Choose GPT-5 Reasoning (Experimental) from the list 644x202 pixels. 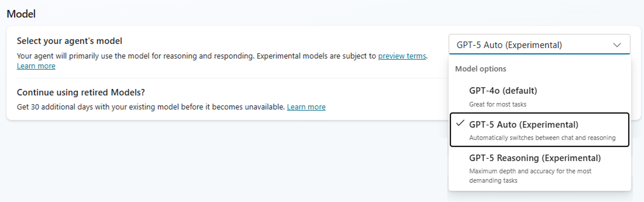[539, 169]
